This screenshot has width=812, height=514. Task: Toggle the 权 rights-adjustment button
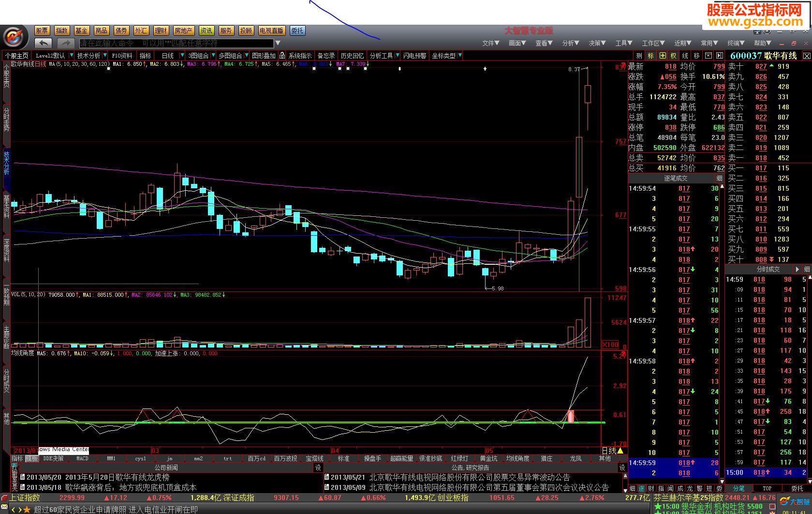673,56
